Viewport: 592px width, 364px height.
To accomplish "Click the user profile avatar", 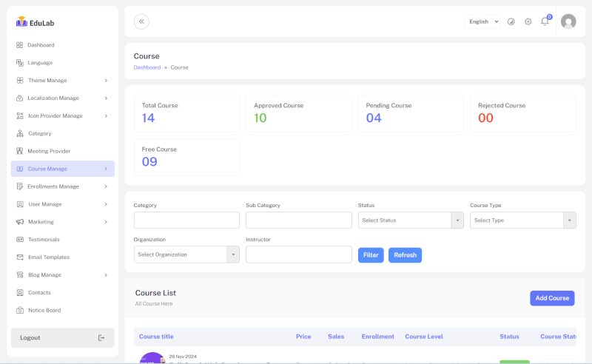I will tap(568, 21).
